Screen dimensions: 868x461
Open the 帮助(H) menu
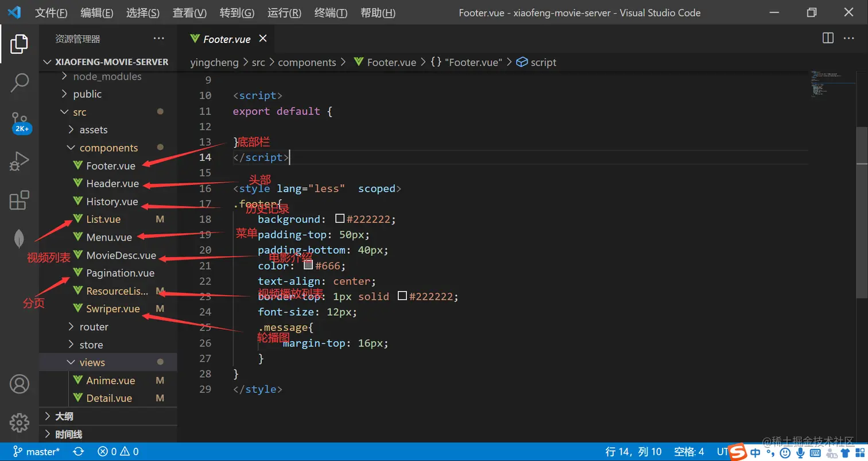click(x=378, y=13)
